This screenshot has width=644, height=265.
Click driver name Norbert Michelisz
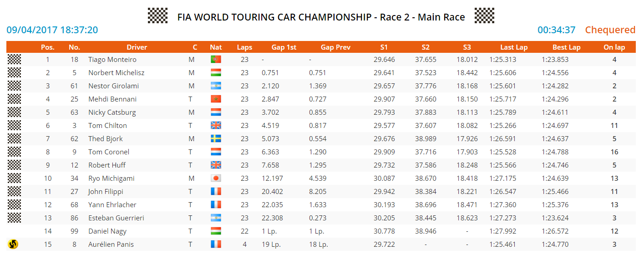coord(113,73)
